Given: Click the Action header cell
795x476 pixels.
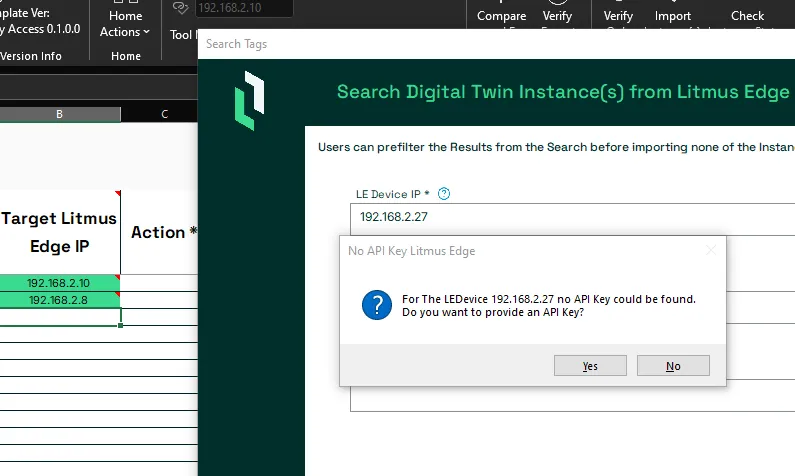Looking at the screenshot, I should click(159, 232).
